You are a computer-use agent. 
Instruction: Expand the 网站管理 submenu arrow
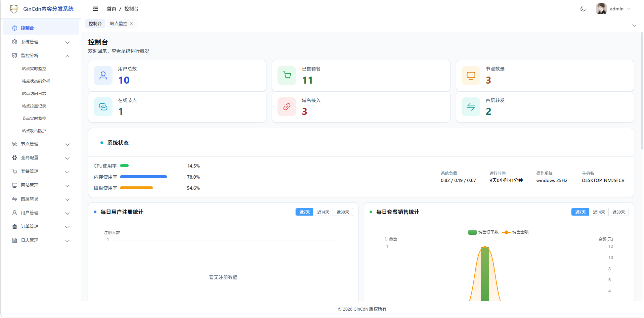[67, 186]
